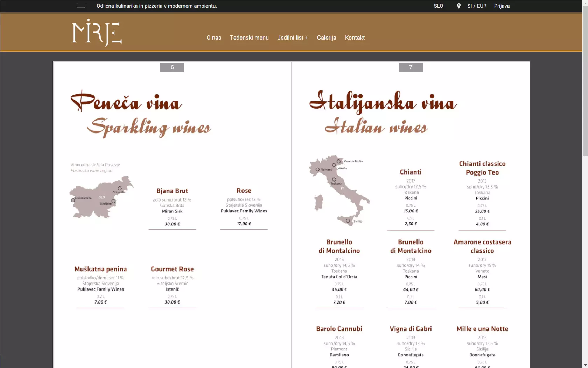The height and width of the screenshot is (368, 588).
Task: Expand the Jedilni list + menu
Action: coord(293,38)
